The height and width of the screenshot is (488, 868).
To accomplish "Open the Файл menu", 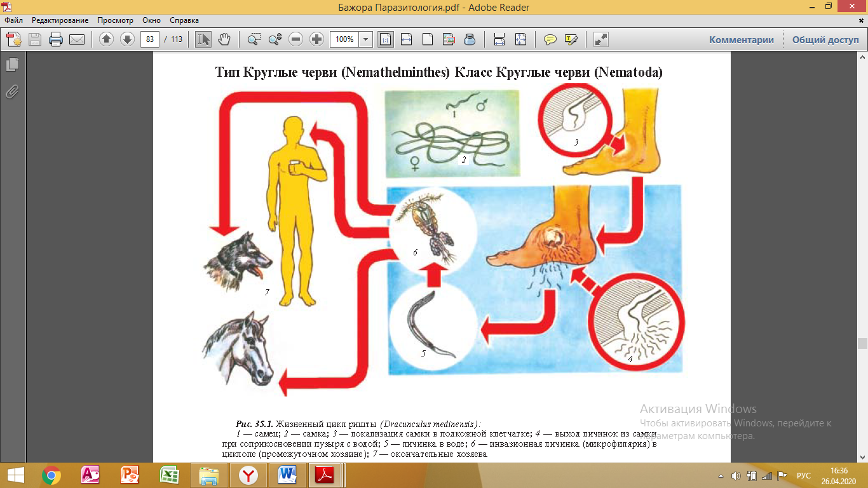I will (x=14, y=21).
